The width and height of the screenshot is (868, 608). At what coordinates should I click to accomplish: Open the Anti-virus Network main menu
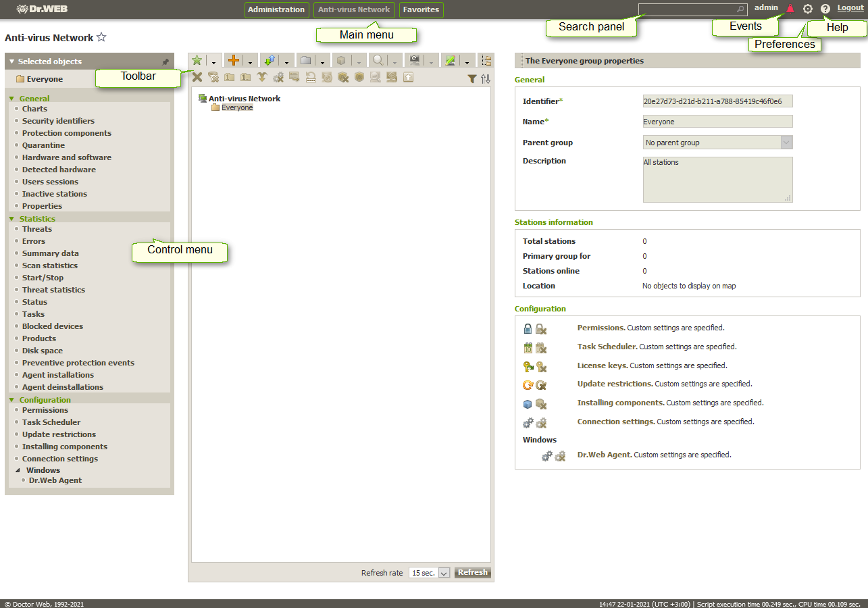354,9
